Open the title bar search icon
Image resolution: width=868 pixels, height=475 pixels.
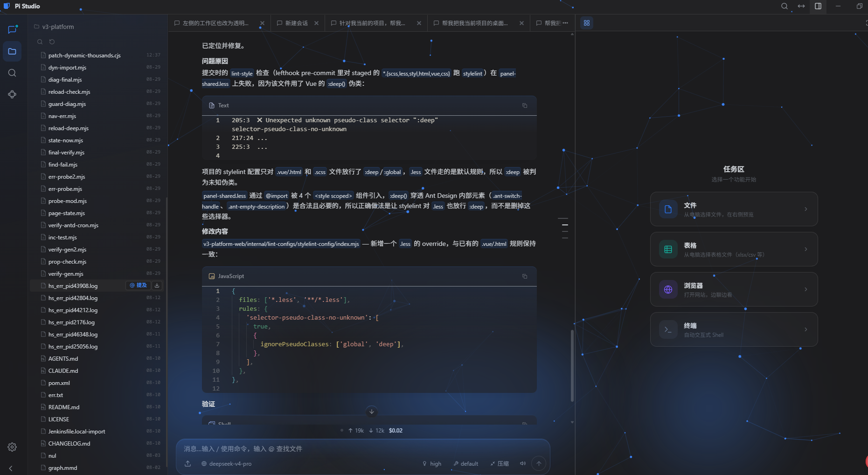(785, 6)
